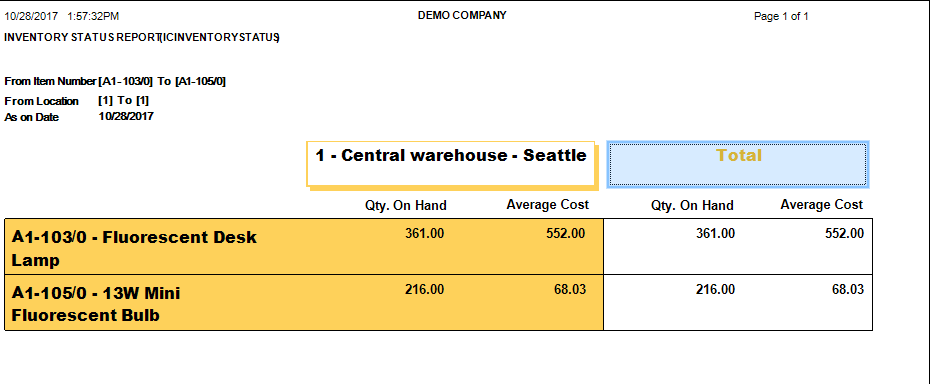Click the '1 - Central warehouse - Seattle' header

click(451, 164)
